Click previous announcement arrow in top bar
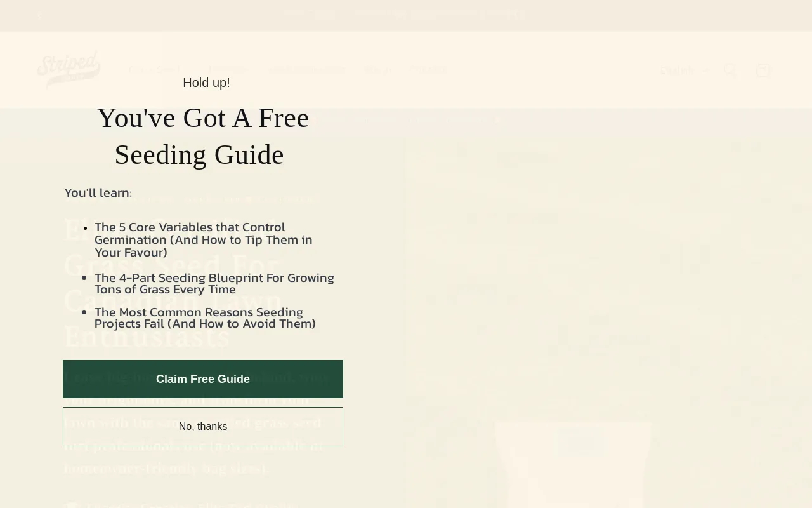 (39, 15)
